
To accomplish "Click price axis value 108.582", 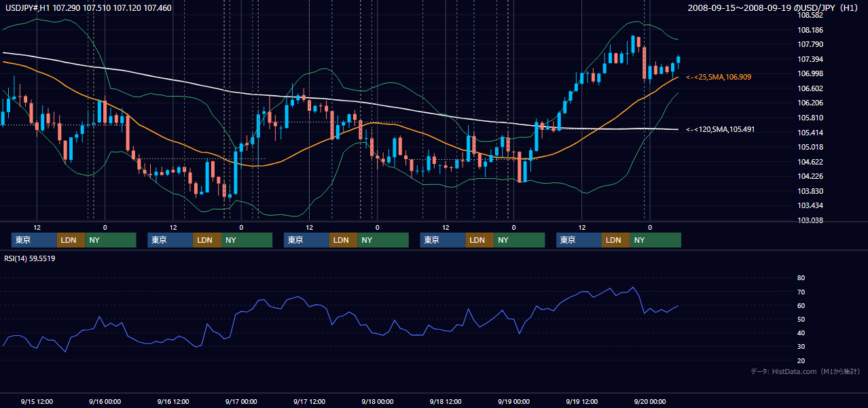I will point(810,15).
